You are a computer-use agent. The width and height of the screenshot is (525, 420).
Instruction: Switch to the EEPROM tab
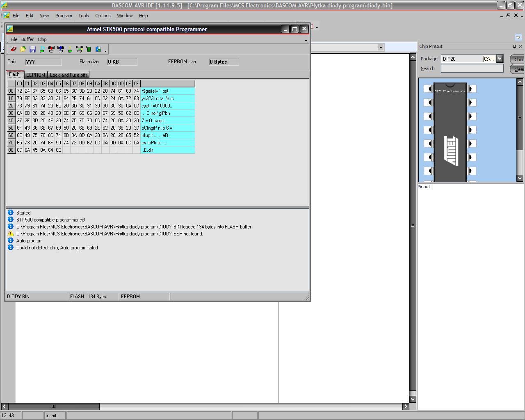[x=36, y=75]
